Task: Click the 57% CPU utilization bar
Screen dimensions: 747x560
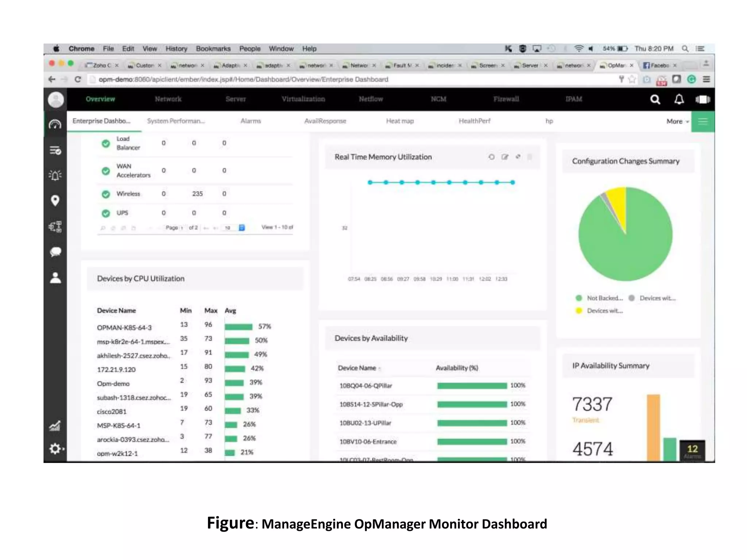Action: (x=239, y=327)
